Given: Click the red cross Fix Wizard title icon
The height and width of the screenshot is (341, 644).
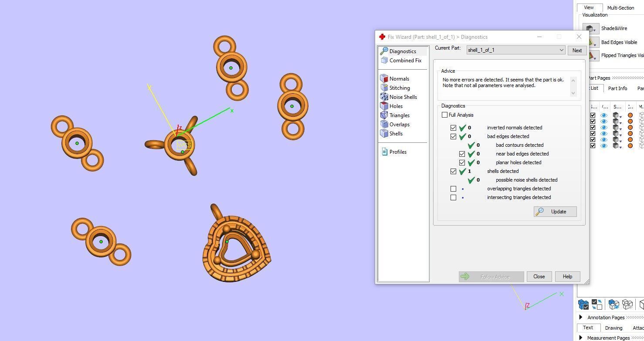Looking at the screenshot, I should (x=382, y=37).
